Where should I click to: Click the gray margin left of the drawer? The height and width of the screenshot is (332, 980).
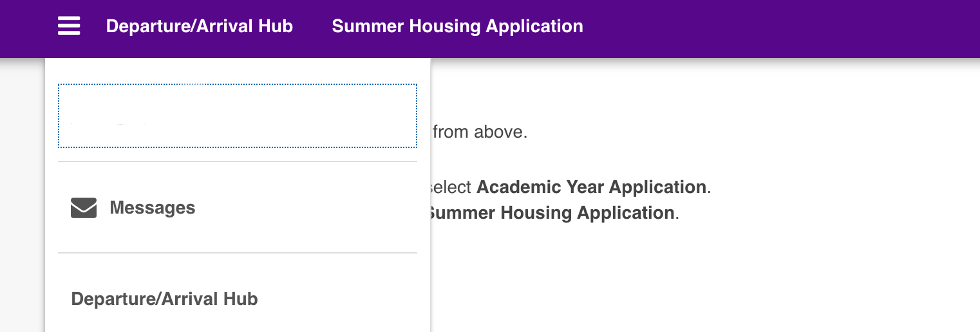[x=23, y=193]
